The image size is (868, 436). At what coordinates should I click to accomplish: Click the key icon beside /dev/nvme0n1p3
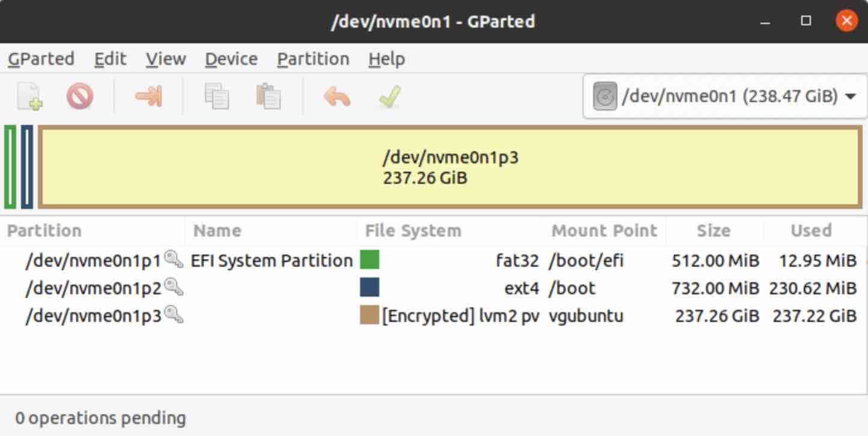[174, 315]
